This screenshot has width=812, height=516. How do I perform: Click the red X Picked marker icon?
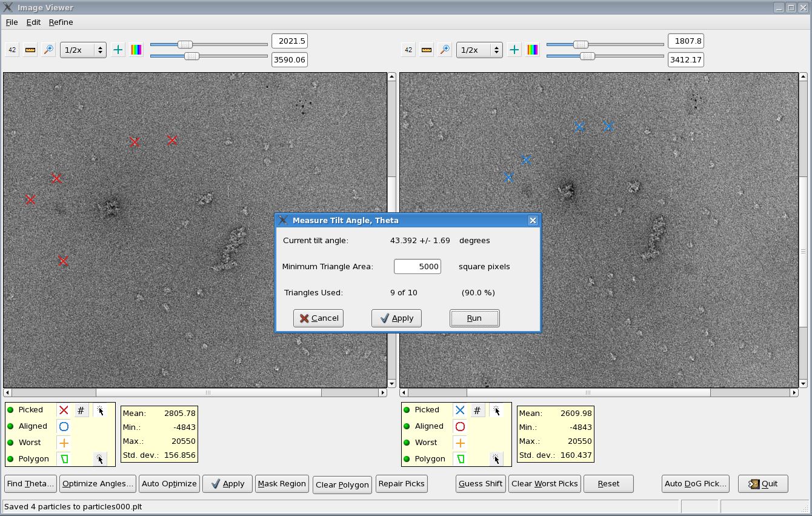point(64,410)
